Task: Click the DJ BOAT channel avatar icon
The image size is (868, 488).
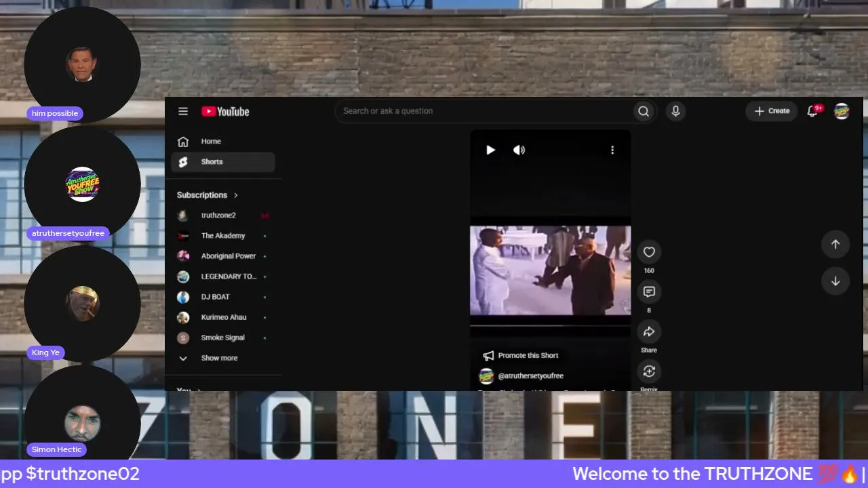Action: (183, 297)
